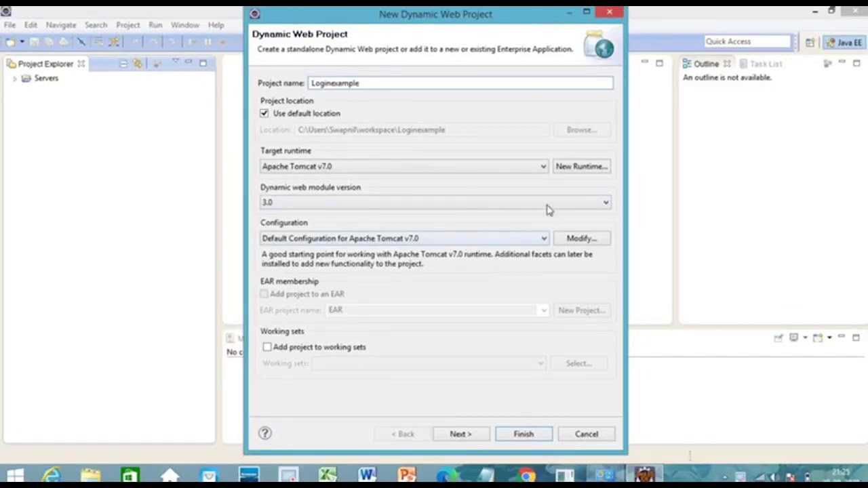Open the New toolbar button dropdown arrow
Screen dimensions: 868x488
tap(22, 42)
